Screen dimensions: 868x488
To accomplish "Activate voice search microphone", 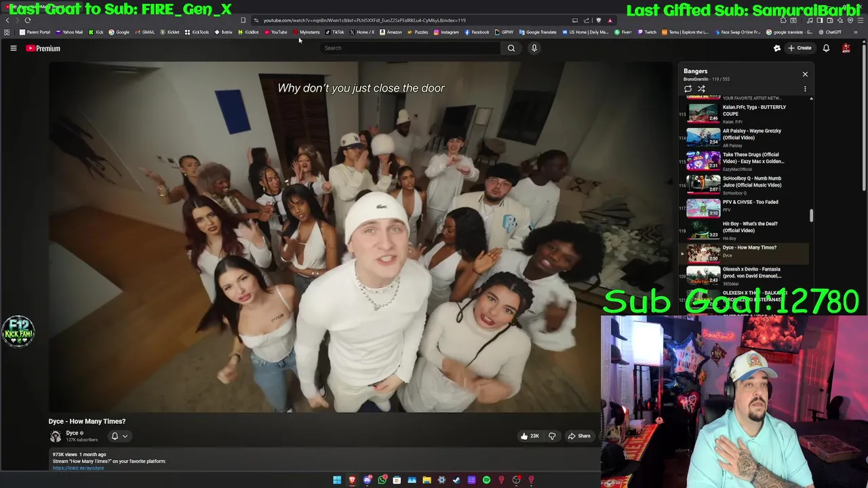I will click(x=534, y=48).
